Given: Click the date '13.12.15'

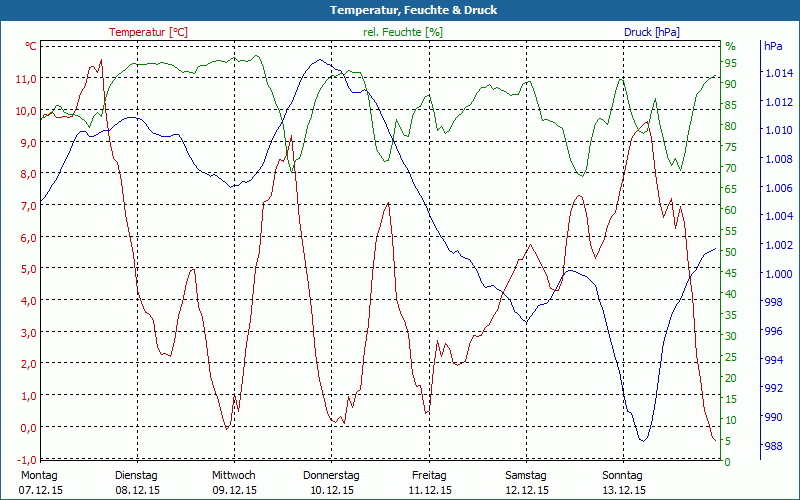Looking at the screenshot, I should tap(624, 490).
